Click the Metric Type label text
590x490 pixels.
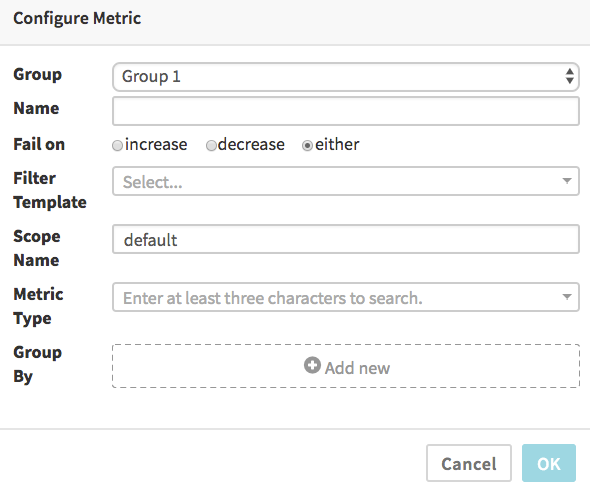pyautogui.click(x=38, y=306)
